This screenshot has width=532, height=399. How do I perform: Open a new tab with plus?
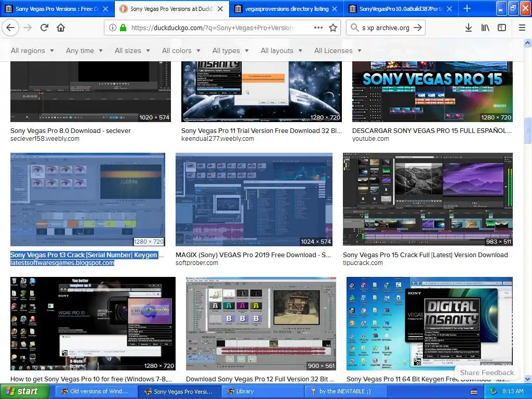467,8
